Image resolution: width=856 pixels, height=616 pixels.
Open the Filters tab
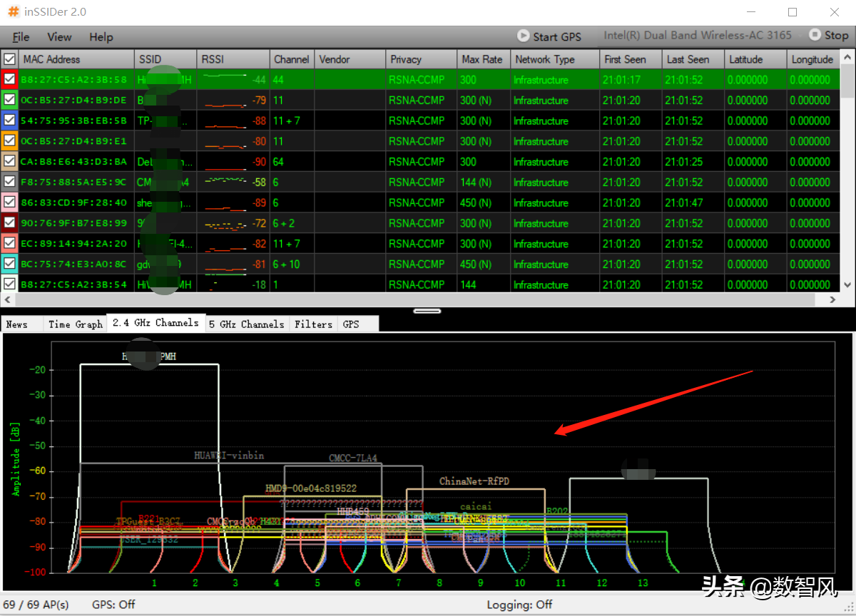click(313, 324)
